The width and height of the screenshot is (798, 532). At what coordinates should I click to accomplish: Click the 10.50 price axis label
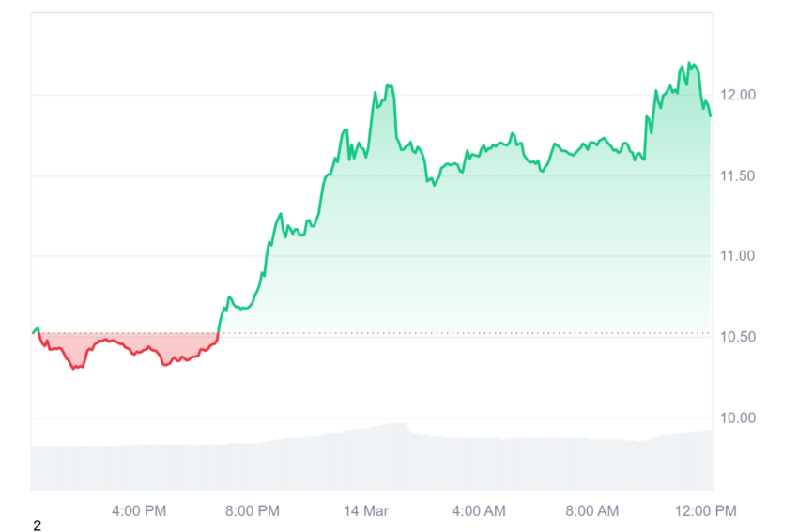point(737,337)
